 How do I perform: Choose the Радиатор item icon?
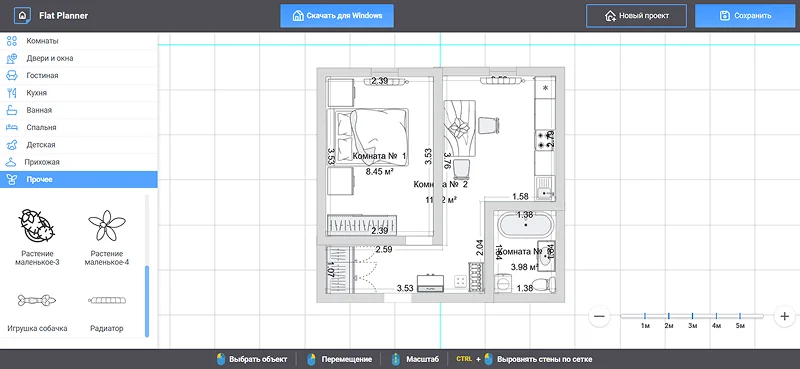(x=107, y=300)
